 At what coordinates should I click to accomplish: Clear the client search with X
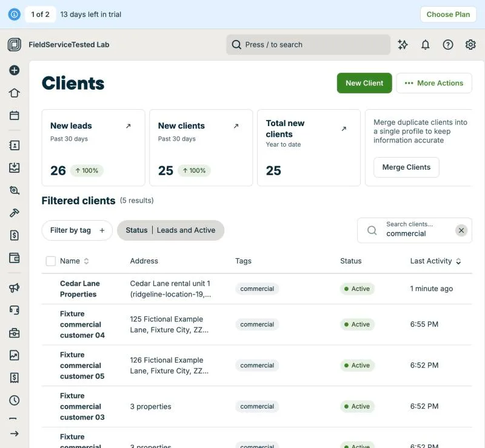click(461, 230)
